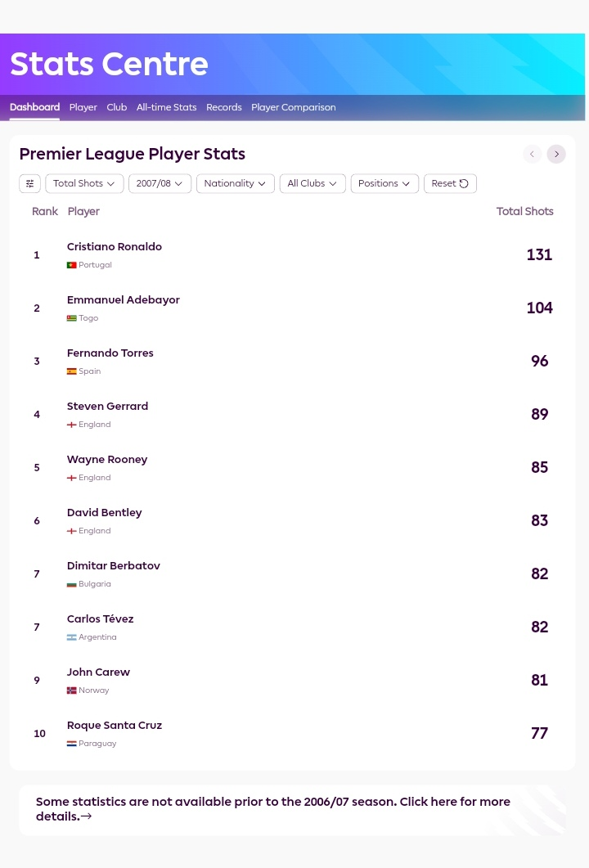Click the Reset filters button
The height and width of the screenshot is (868, 589).
[x=450, y=183]
